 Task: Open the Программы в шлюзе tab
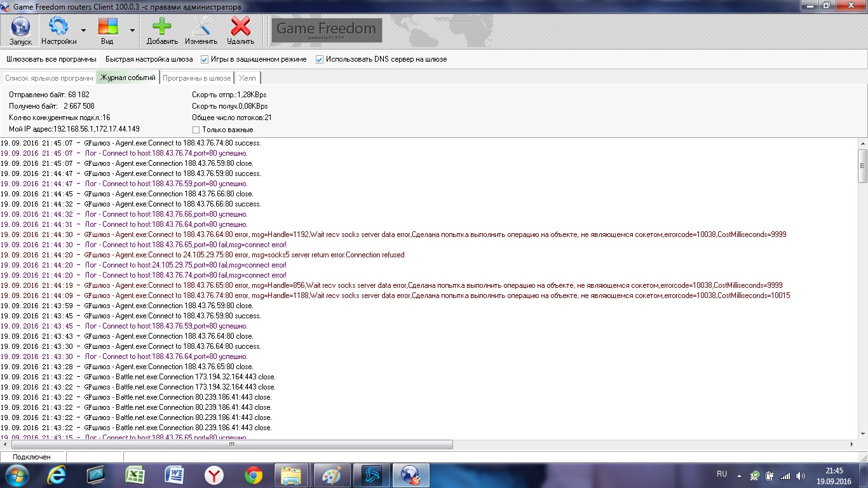(196, 78)
